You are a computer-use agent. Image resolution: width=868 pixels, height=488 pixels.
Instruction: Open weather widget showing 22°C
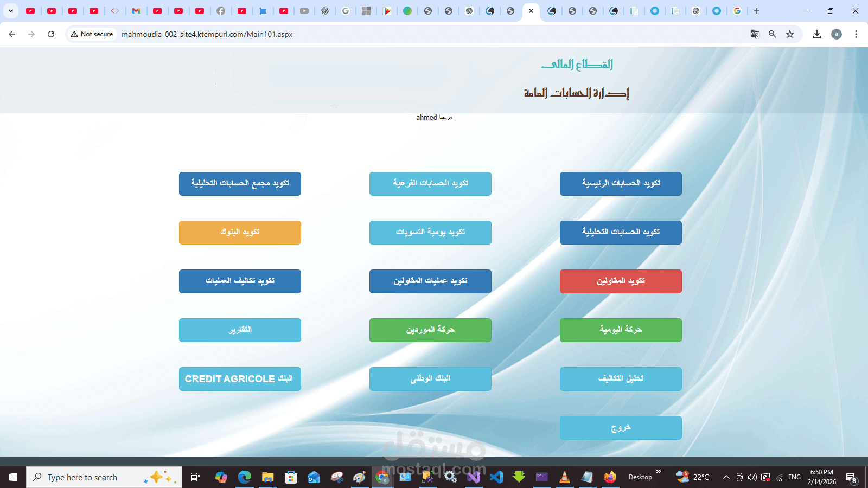tap(693, 477)
